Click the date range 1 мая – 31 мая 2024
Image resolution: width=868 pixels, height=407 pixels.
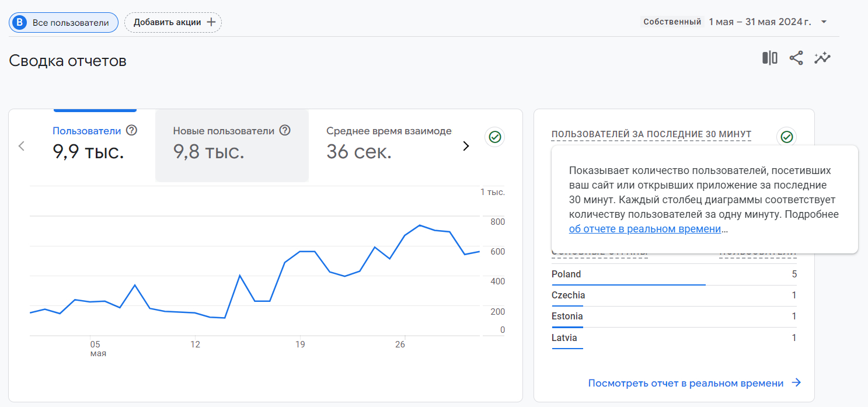759,22
